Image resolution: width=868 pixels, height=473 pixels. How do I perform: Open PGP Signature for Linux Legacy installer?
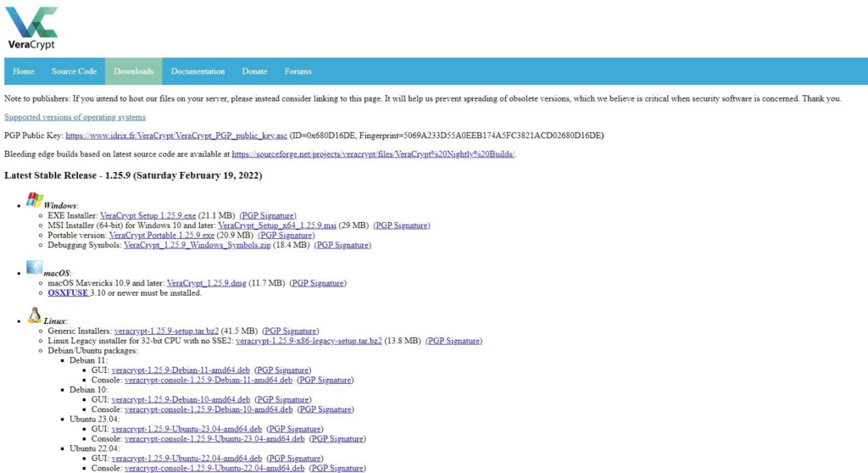click(454, 341)
